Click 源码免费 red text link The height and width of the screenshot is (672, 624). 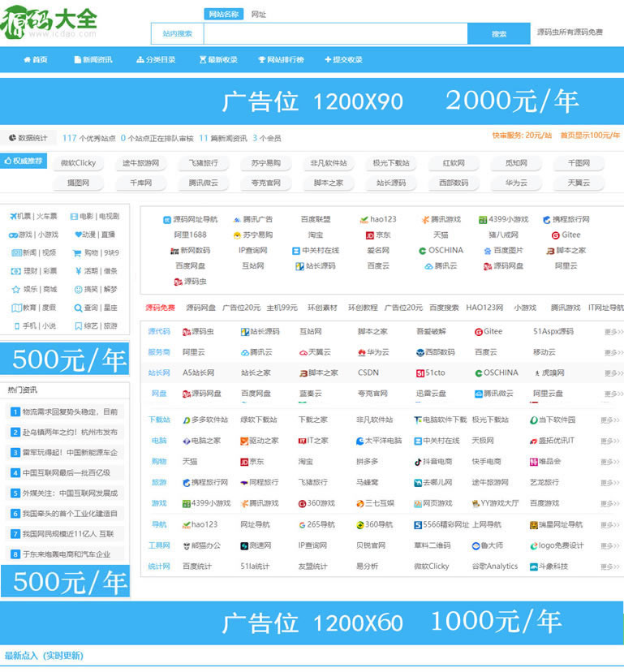[161, 308]
